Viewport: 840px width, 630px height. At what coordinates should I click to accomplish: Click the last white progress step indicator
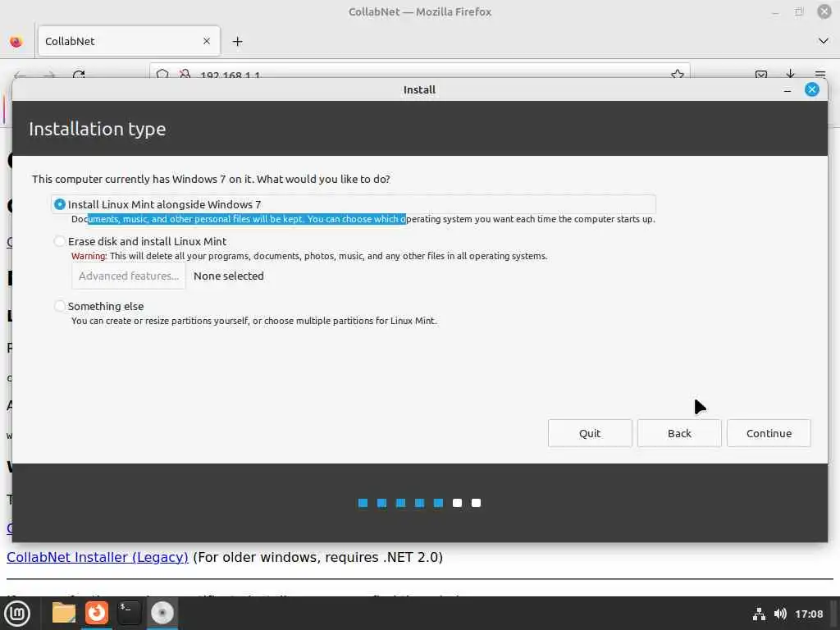point(477,503)
